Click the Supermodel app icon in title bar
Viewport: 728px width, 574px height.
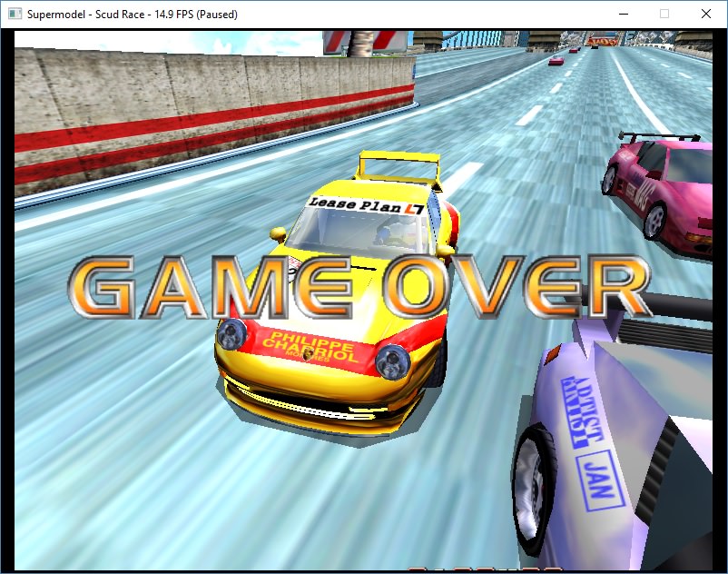tap(15, 14)
